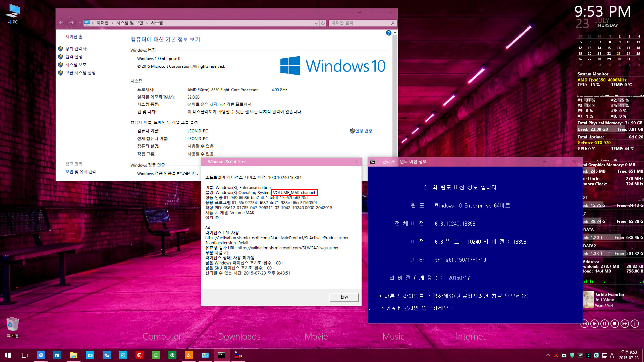Open the green circular-arrows taskbar app

tap(156, 355)
